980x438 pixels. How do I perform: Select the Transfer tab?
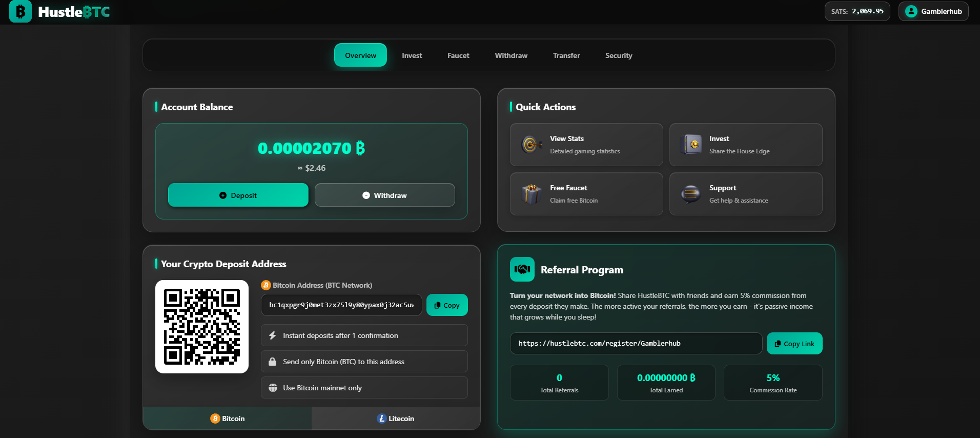click(x=566, y=55)
